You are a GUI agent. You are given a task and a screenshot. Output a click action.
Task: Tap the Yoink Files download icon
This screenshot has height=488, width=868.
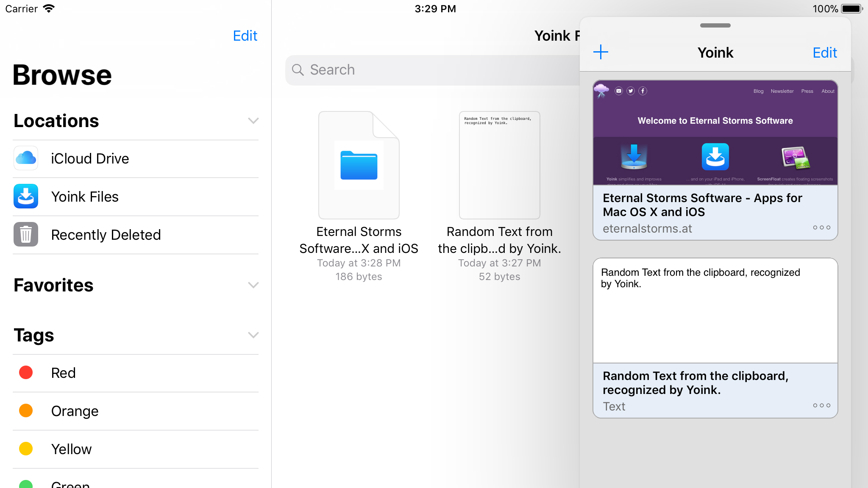(26, 196)
